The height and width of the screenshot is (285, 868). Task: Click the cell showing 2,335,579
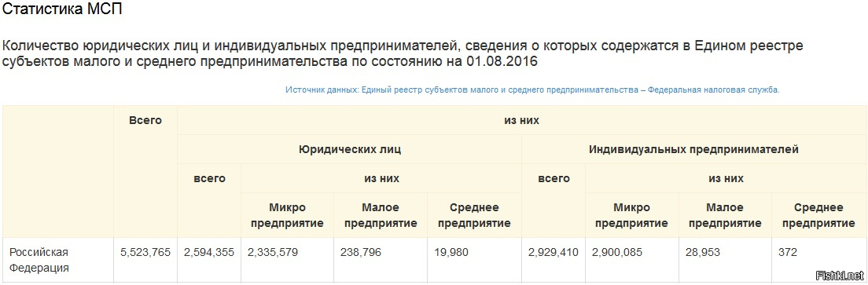tap(272, 252)
